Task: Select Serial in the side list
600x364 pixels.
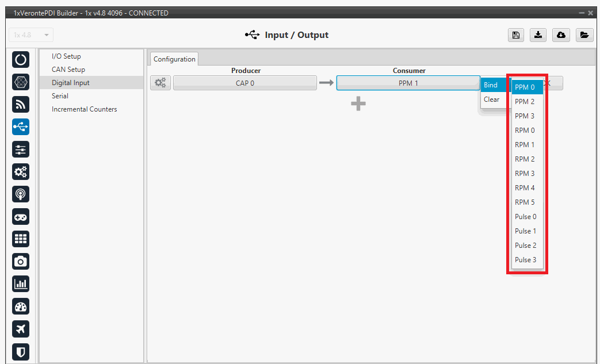Action: tap(60, 96)
